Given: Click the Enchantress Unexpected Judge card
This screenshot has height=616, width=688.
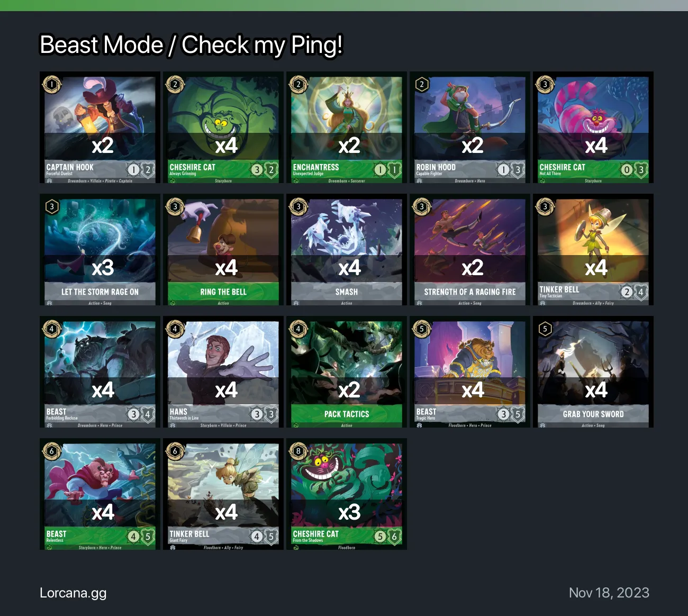Looking at the screenshot, I should pyautogui.click(x=347, y=128).
